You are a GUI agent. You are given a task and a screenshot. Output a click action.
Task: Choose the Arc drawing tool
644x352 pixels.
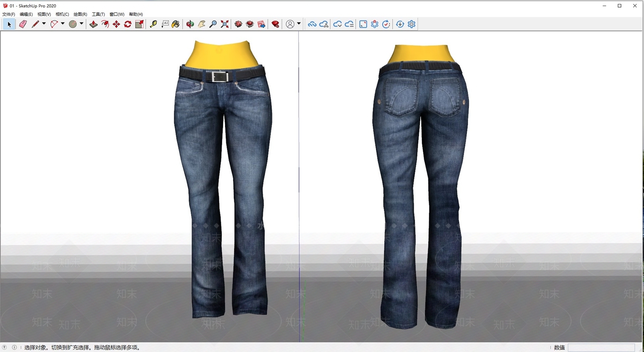point(54,24)
